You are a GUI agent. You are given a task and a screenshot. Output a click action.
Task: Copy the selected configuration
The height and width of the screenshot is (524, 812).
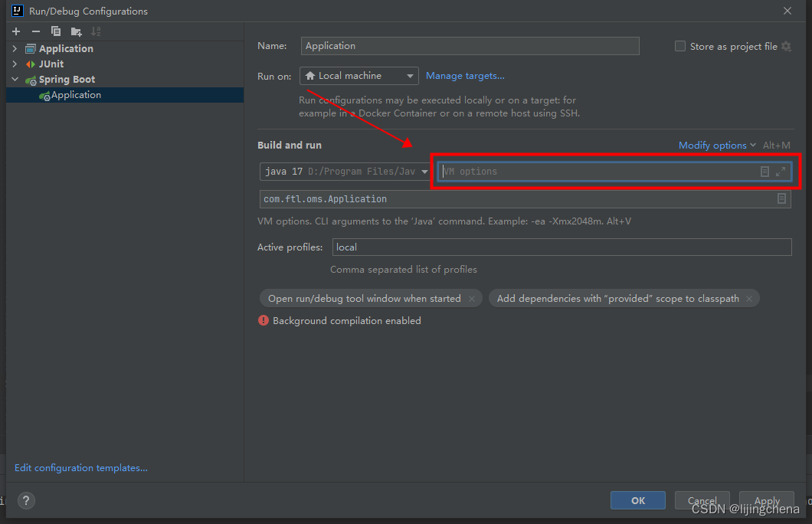pos(54,31)
